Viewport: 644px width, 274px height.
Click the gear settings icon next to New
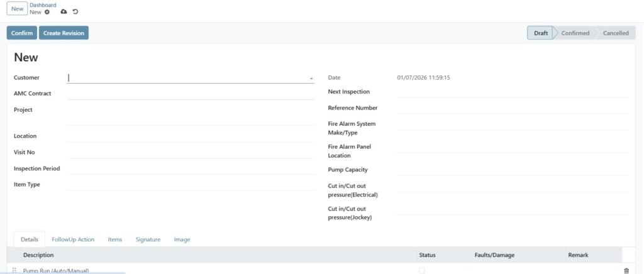coord(47,12)
